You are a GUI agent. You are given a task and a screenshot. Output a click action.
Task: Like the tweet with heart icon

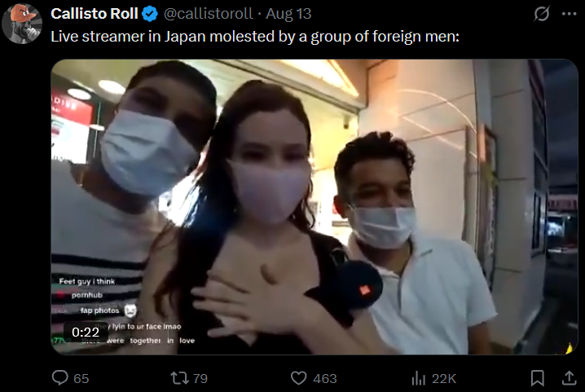click(299, 378)
